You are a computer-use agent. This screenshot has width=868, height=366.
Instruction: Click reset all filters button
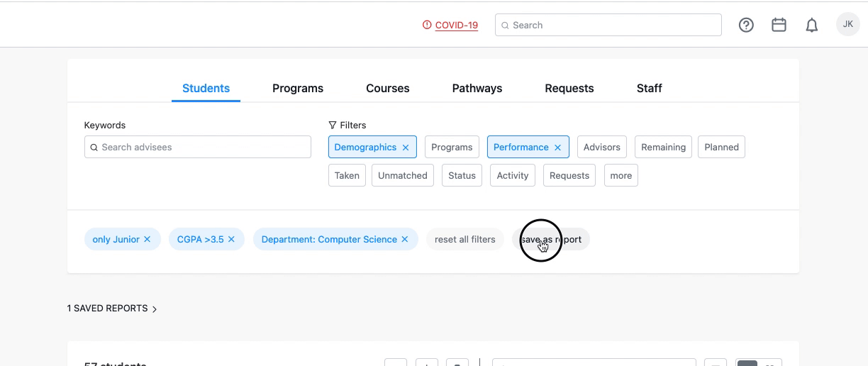pyautogui.click(x=464, y=239)
